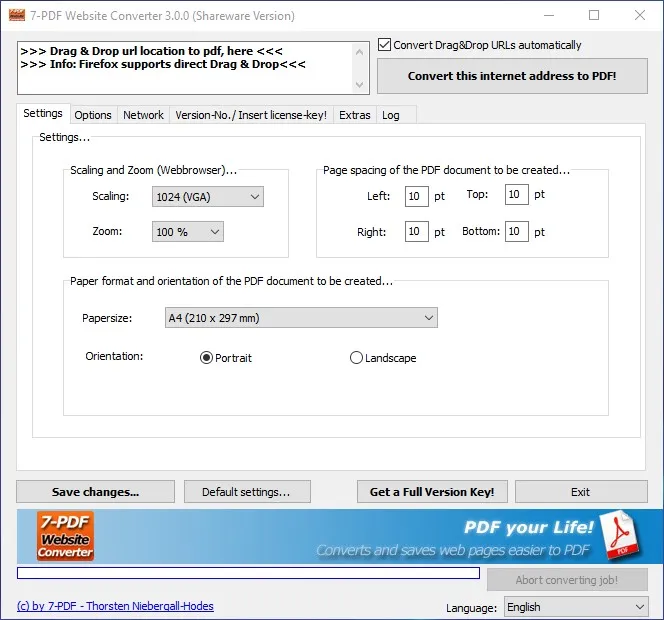The image size is (664, 620).
Task: Click the Left page spacing field
Action: 417,196
